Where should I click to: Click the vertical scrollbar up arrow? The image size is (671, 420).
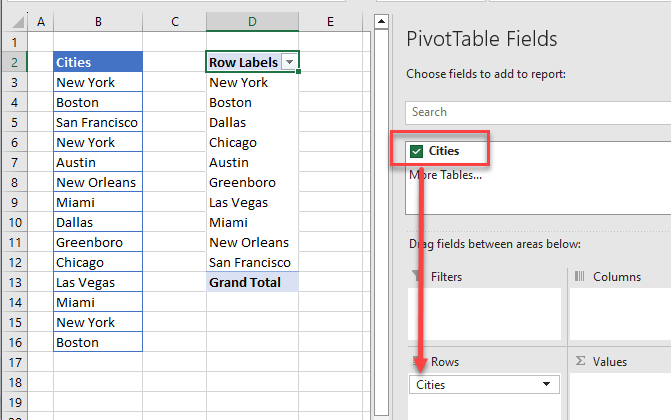[380, 21]
